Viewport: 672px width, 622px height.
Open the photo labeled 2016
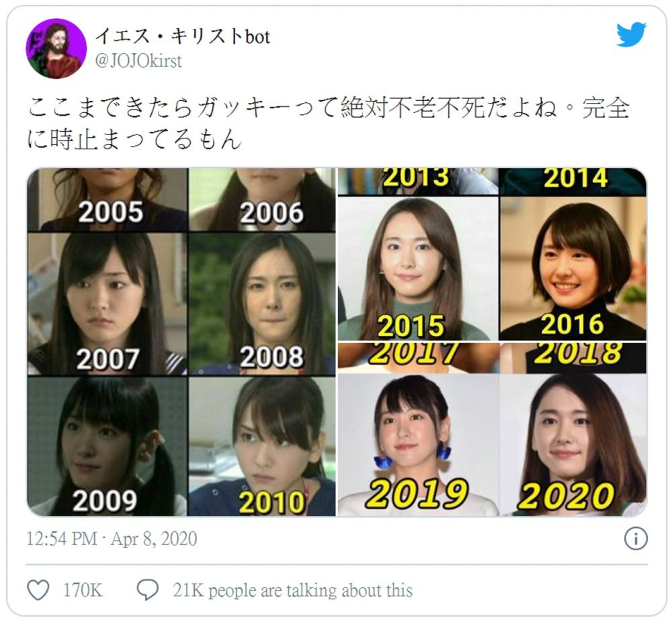(x=573, y=268)
